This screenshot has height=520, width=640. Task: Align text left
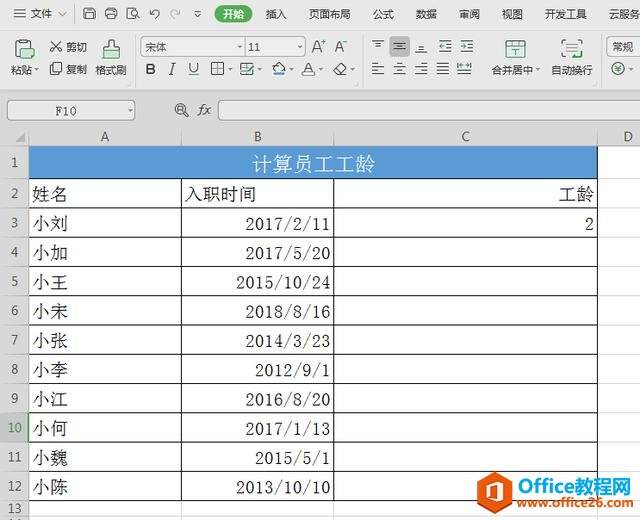378,68
